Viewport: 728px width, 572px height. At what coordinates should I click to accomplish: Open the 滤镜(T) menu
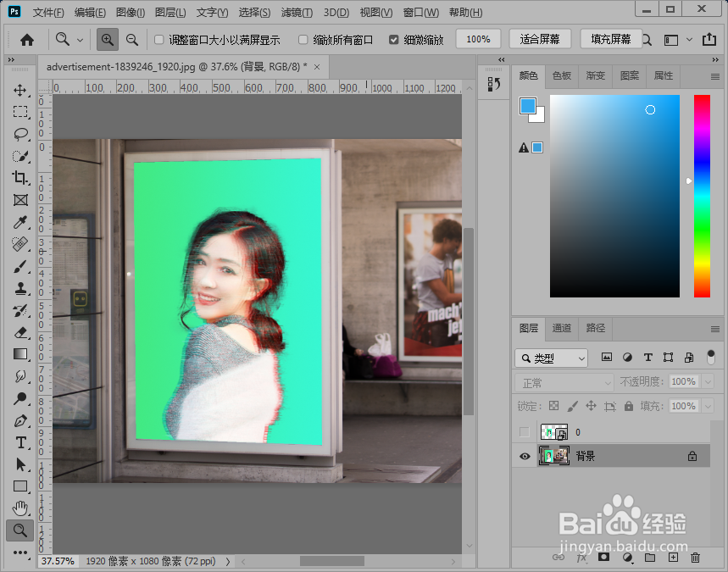[x=297, y=13]
